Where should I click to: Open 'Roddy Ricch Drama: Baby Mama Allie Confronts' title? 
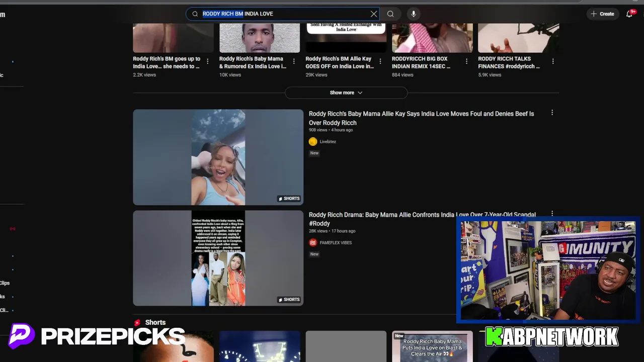[422, 219]
